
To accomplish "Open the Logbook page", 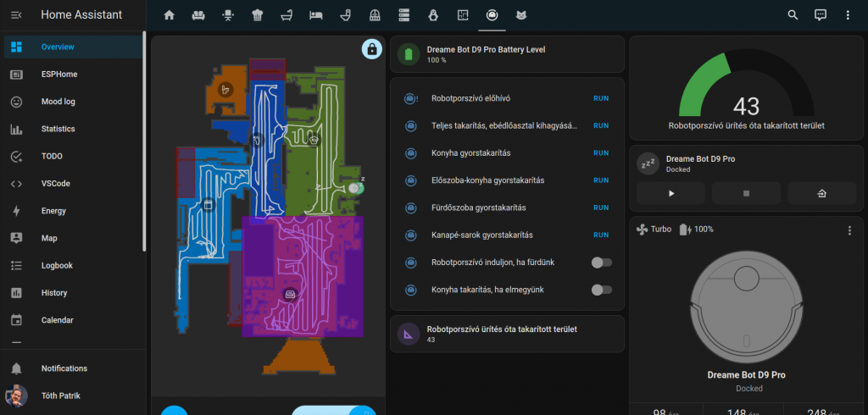I will (x=73, y=266).
